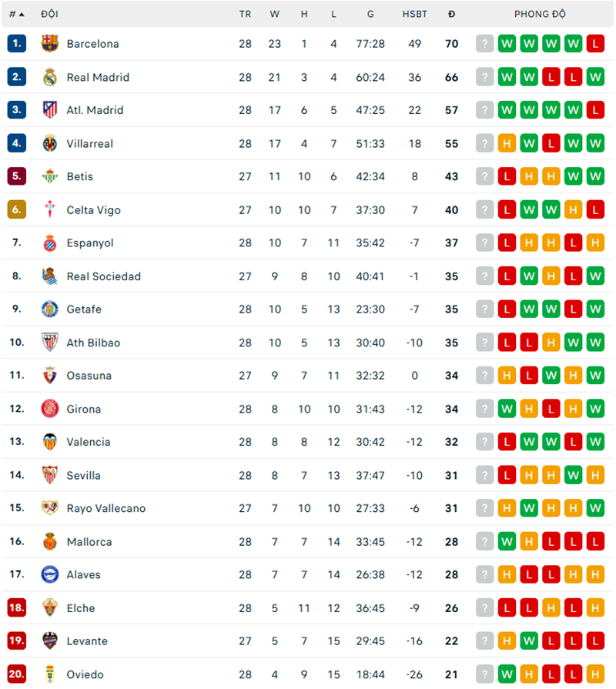Image resolution: width=616 pixels, height=689 pixels.
Task: Sort standings by the Đ points header
Action: (x=451, y=14)
